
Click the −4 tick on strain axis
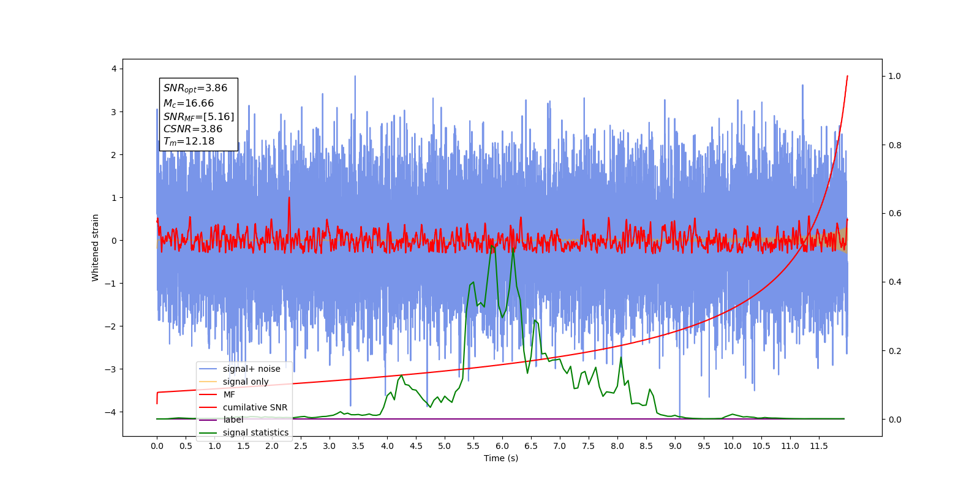pyautogui.click(x=111, y=412)
